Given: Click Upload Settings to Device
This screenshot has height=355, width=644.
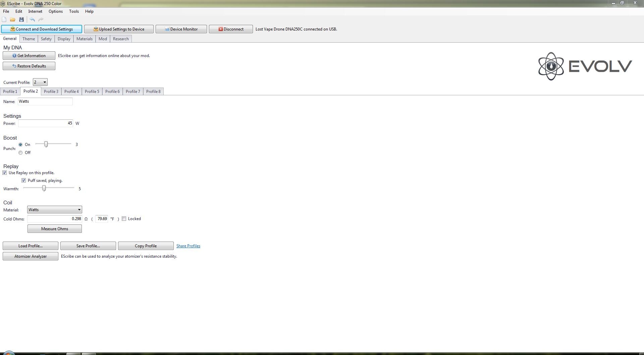Looking at the screenshot, I should point(119,29).
